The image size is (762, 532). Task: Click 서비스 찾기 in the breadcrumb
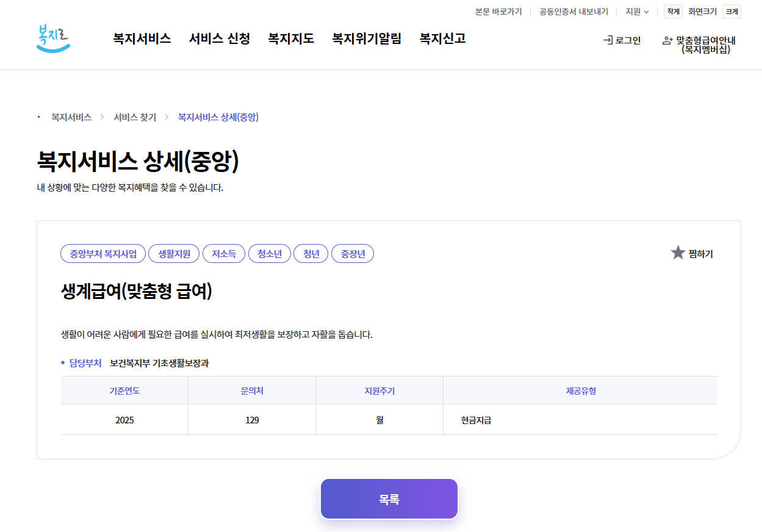click(x=135, y=117)
